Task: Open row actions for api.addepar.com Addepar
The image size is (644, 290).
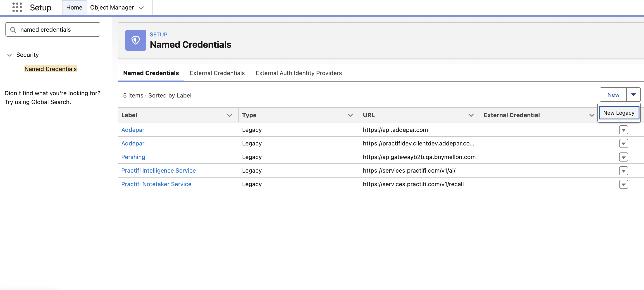Action: point(623,130)
